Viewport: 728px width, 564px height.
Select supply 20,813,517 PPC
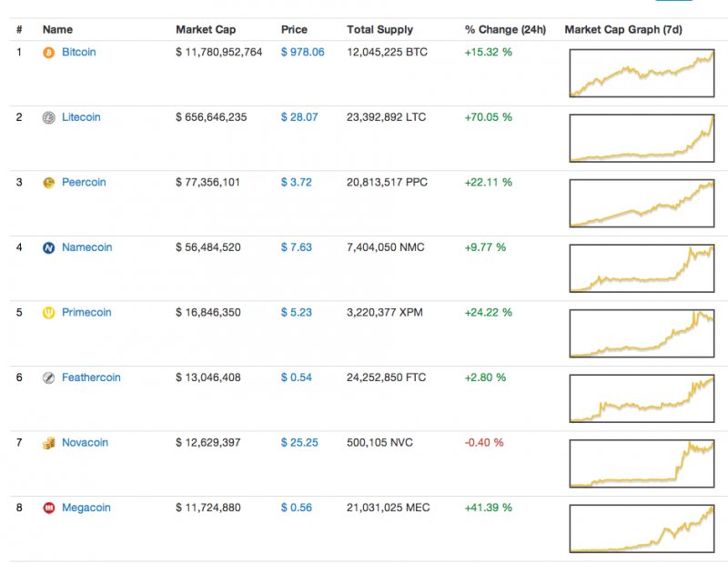[x=388, y=182]
